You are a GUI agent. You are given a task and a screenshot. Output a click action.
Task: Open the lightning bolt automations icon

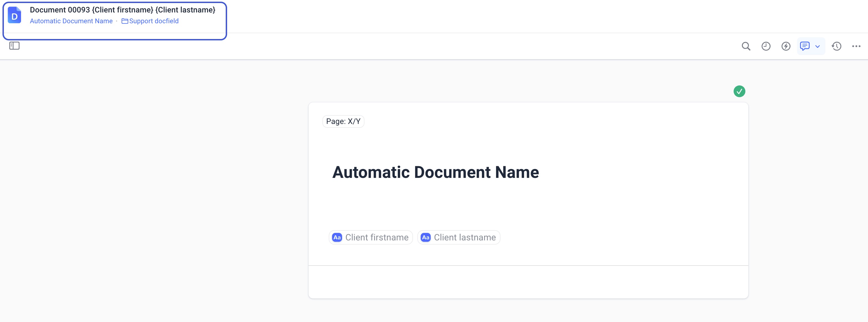point(785,46)
